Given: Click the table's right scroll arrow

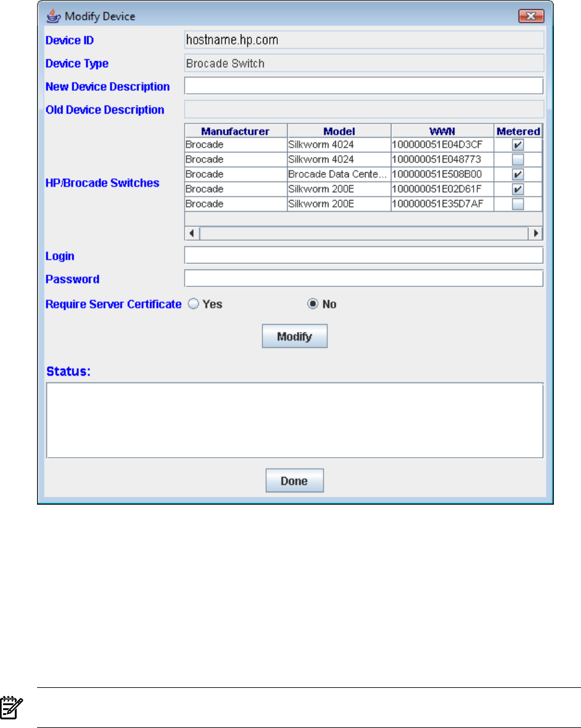Looking at the screenshot, I should [x=535, y=233].
